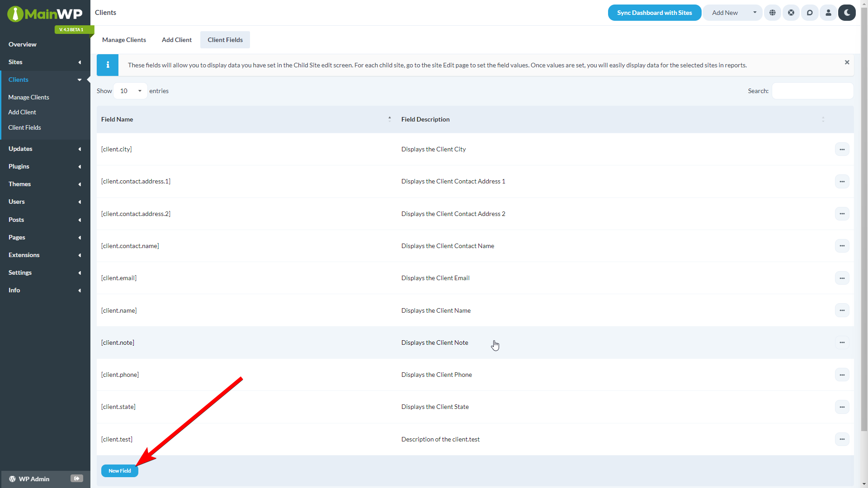Click the WP Admin external link icon
This screenshot has width=868, height=488.
pyautogui.click(x=76, y=479)
